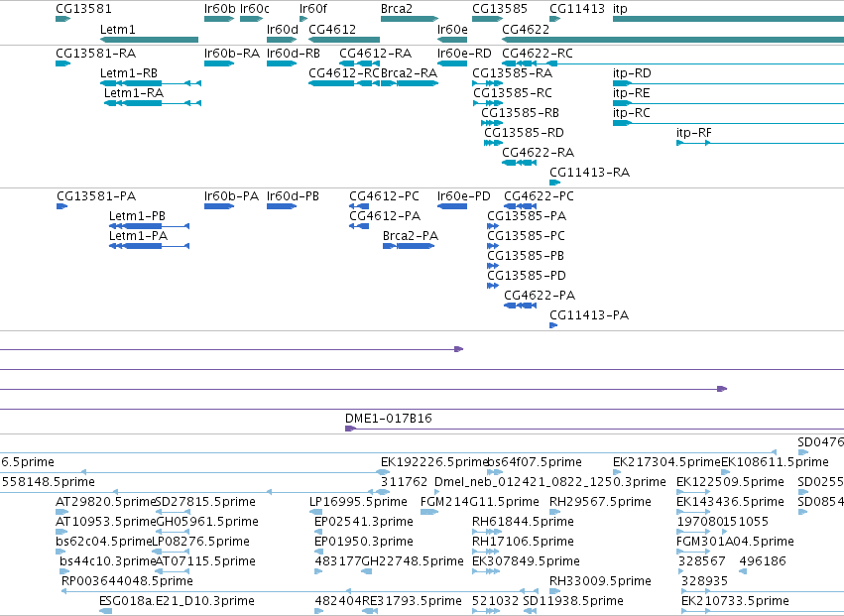
Task: Select EST RH61844.5prime
Action: 523,522
